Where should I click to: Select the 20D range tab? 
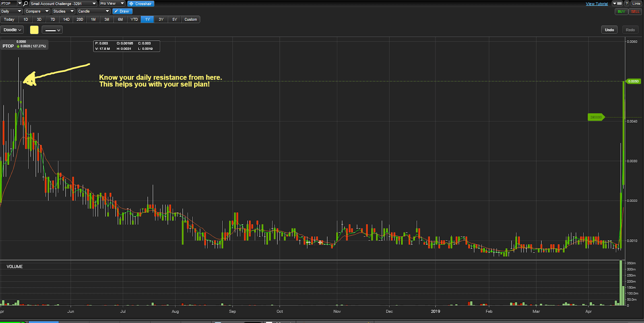click(x=80, y=19)
